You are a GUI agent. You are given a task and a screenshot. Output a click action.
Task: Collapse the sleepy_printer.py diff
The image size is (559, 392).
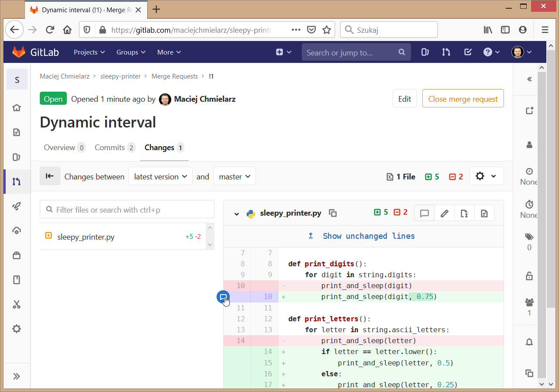click(x=237, y=213)
